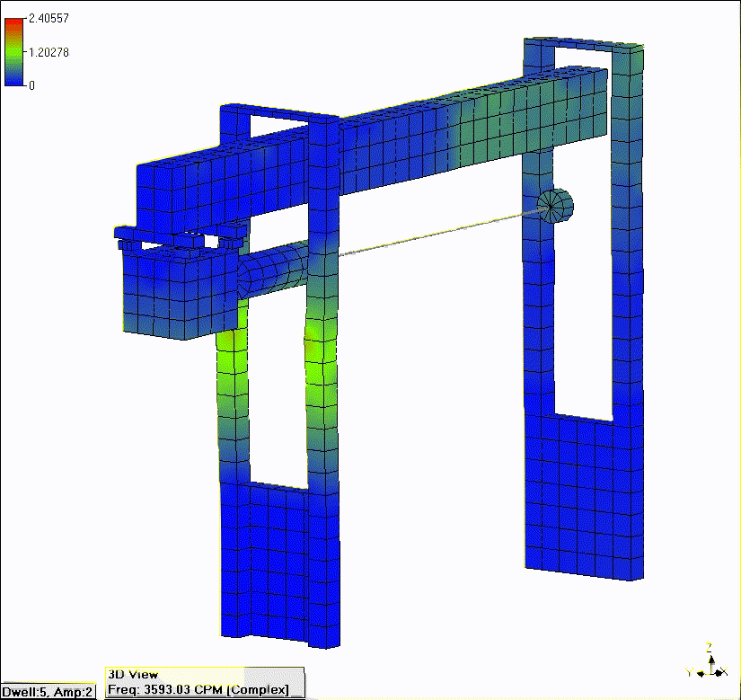Pick the circular disc on right column

[553, 206]
